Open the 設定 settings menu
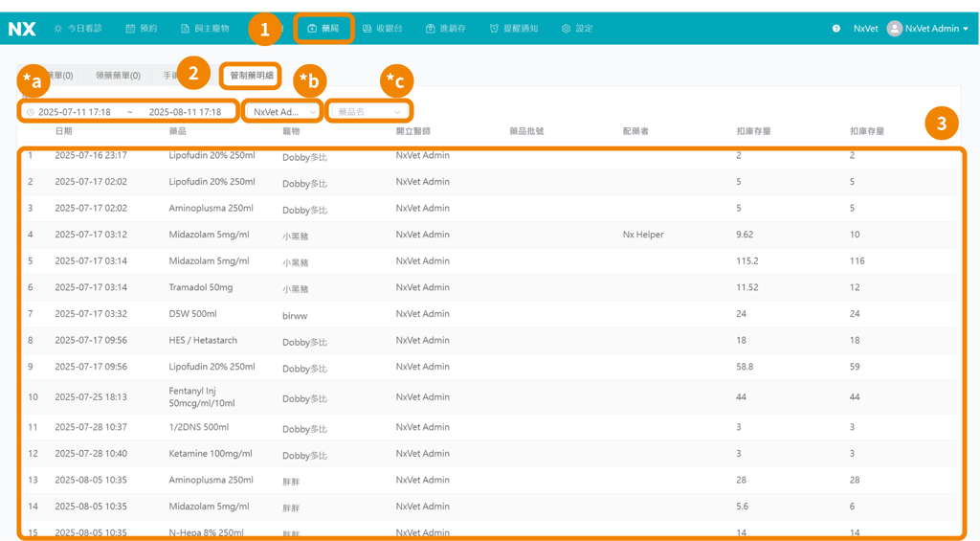Viewport: 980px width, 541px height. tap(577, 29)
